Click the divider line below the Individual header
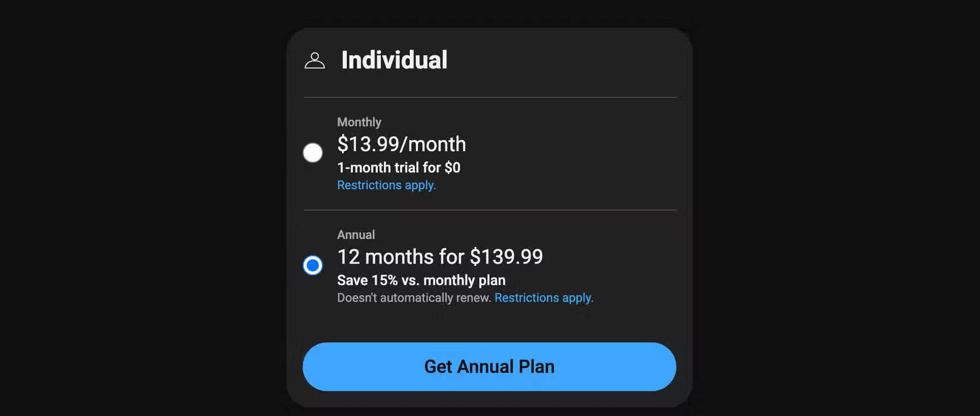980x416 pixels. point(490,96)
